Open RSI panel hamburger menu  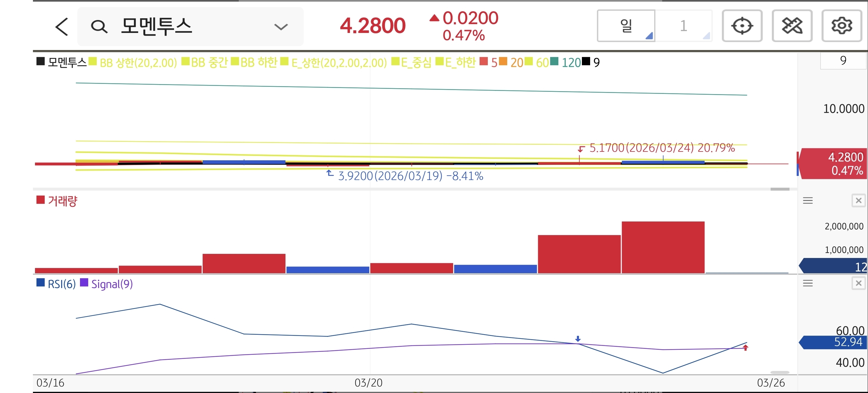(808, 284)
